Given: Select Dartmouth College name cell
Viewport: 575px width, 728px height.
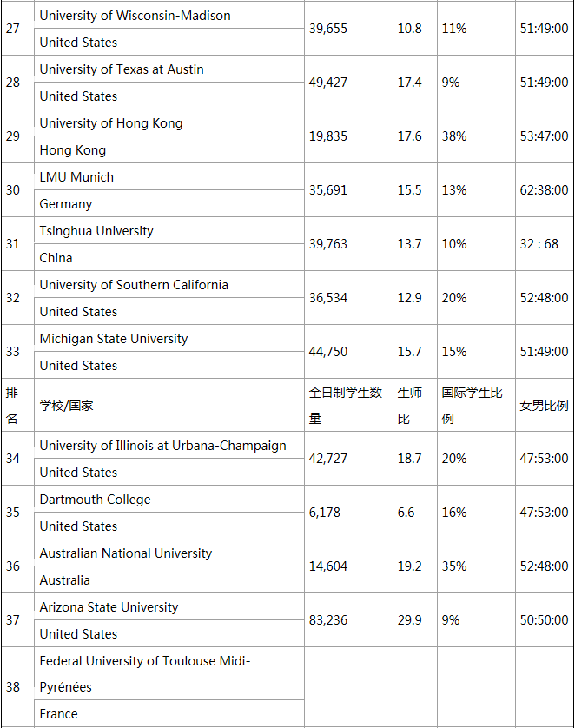Looking at the screenshot, I should click(95, 500).
